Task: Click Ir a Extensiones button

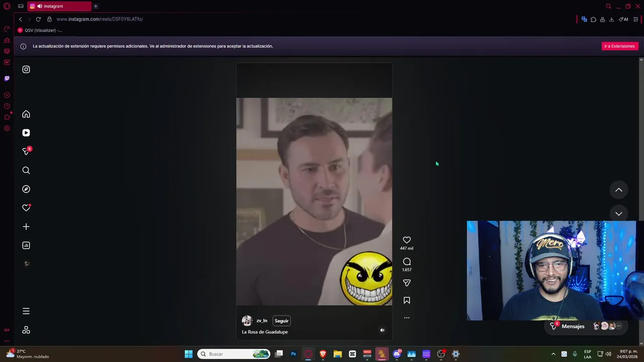Action: coord(619,46)
